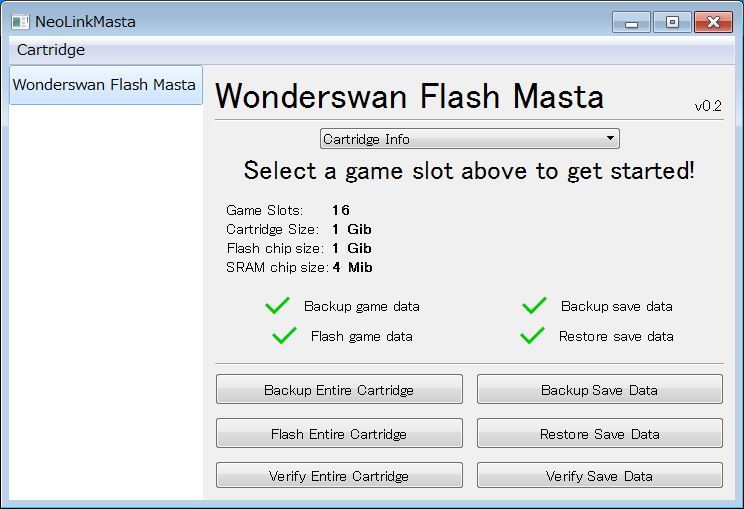Minimize the NeoLinkMasta window
Image resolution: width=744 pixels, height=509 pixels.
(x=631, y=22)
